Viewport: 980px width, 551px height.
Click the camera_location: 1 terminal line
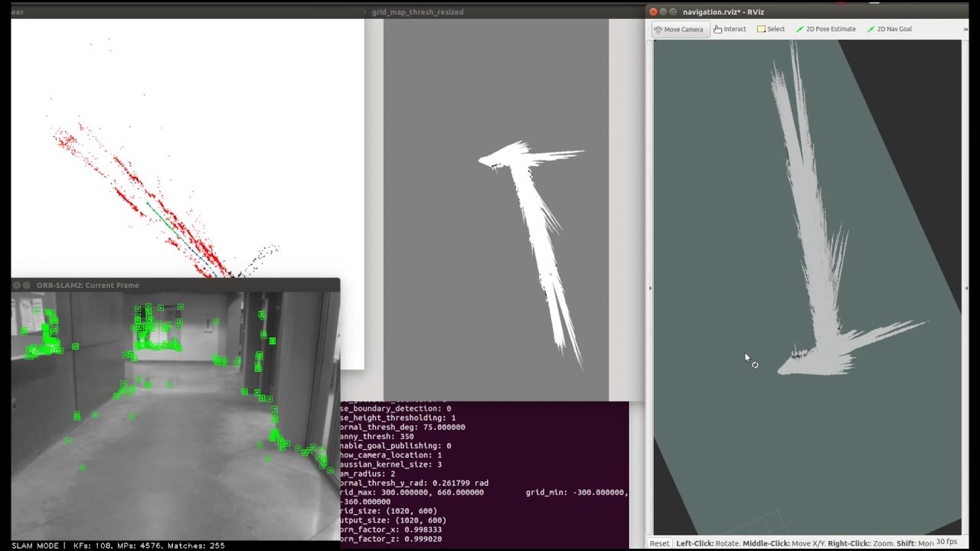[391, 455]
